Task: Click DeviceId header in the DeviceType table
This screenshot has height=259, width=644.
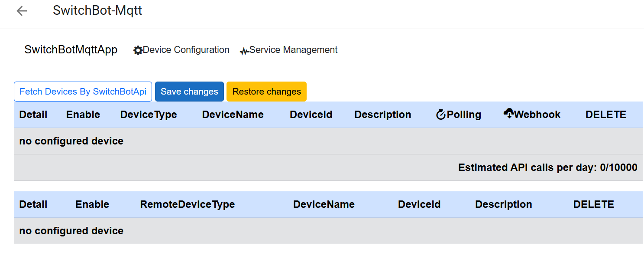Action: coord(311,115)
